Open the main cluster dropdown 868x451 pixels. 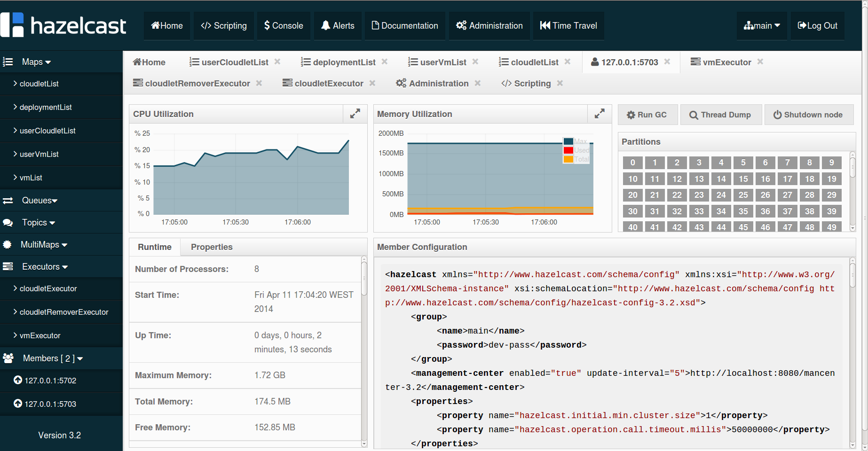tap(762, 25)
